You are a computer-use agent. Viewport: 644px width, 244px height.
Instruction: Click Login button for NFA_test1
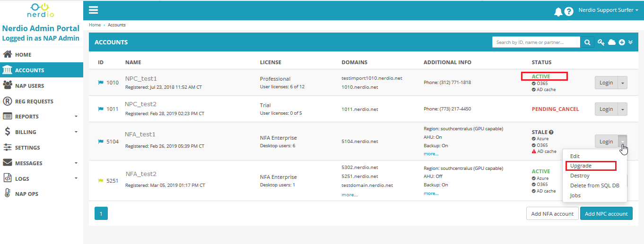(x=606, y=142)
